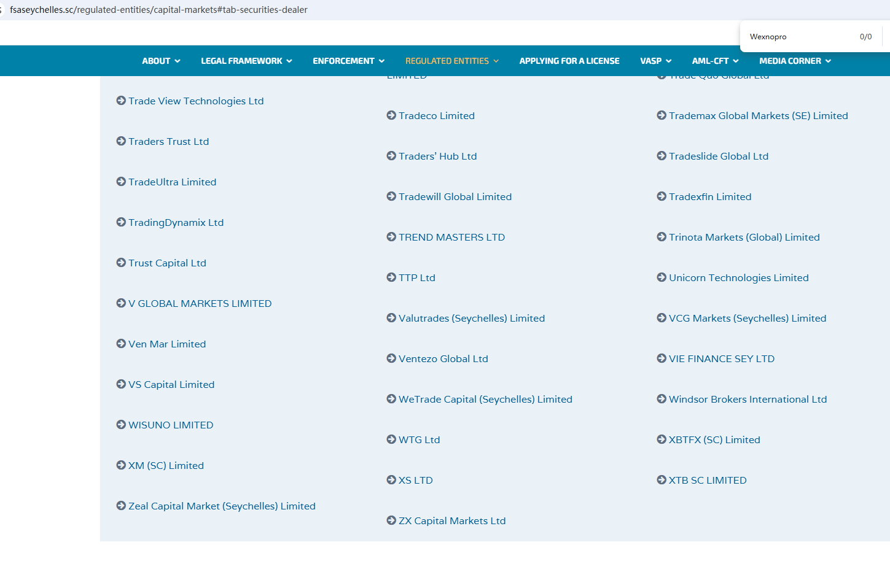Click the arrow icon beside XM (SC) Limited
This screenshot has height=588, width=890.
(121, 465)
